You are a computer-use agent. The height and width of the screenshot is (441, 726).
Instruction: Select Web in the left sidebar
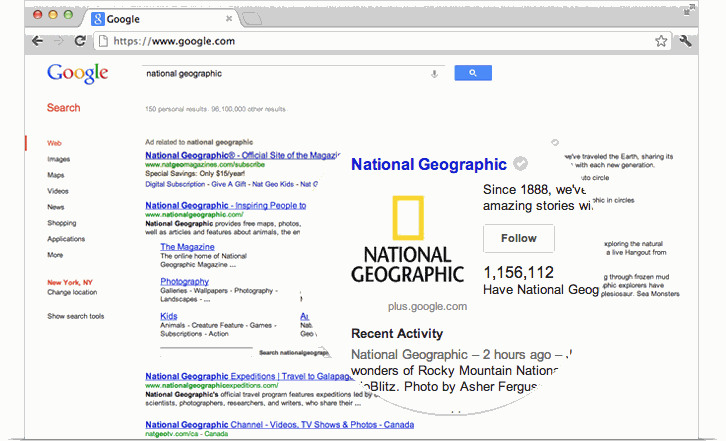tap(54, 143)
